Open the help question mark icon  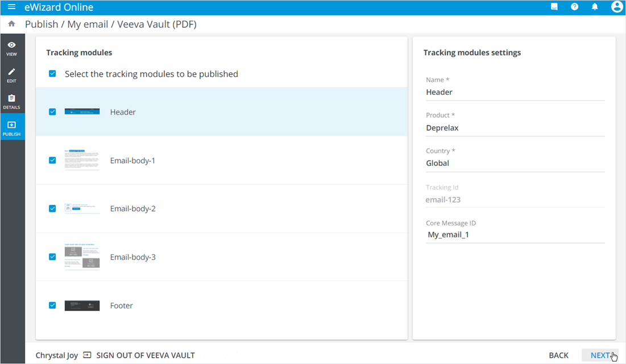(x=574, y=7)
